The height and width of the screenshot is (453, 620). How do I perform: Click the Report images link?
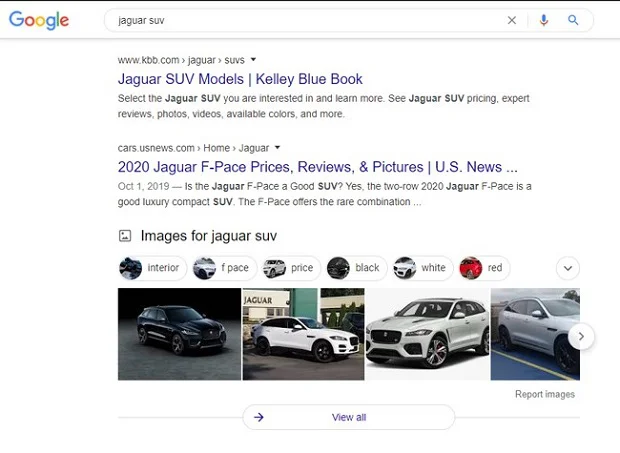tap(544, 394)
